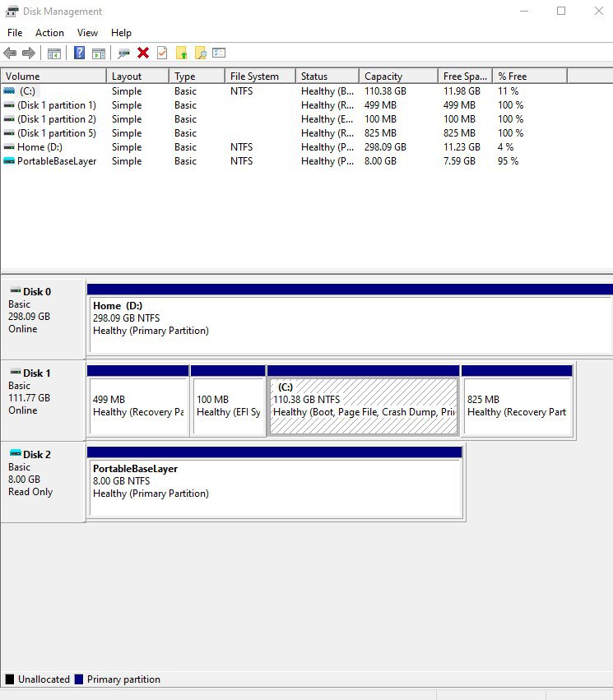Sort by the Volume column header
Screen dimensions: 613x700
[x=53, y=76]
